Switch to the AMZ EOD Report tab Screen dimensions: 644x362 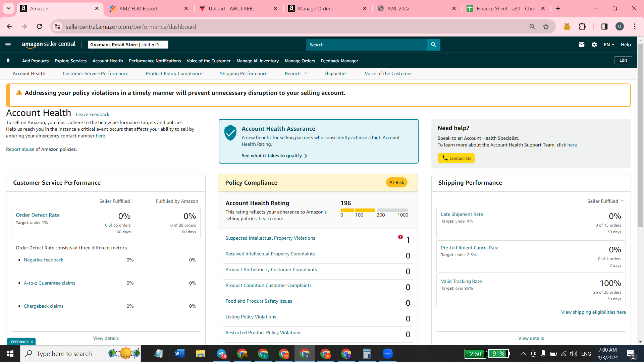coord(149,8)
